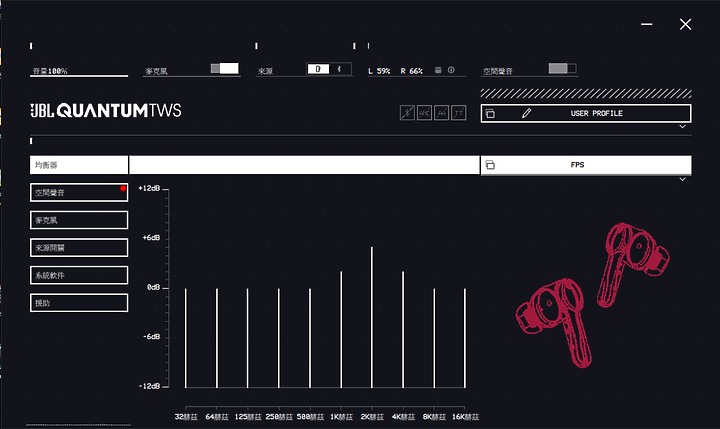The image size is (720, 429).
Task: Click the copy icon beside FPS preset
Action: pyautogui.click(x=490, y=165)
